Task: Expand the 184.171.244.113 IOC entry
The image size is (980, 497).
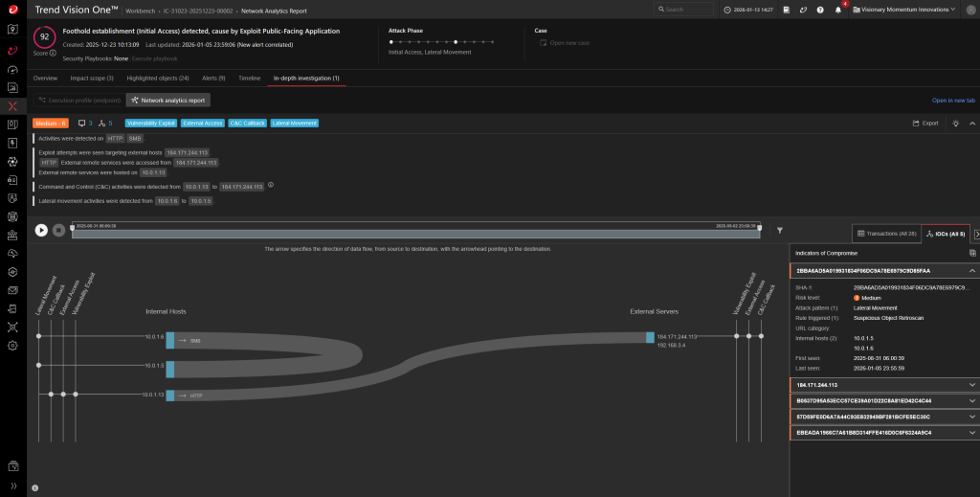Action: [972, 385]
